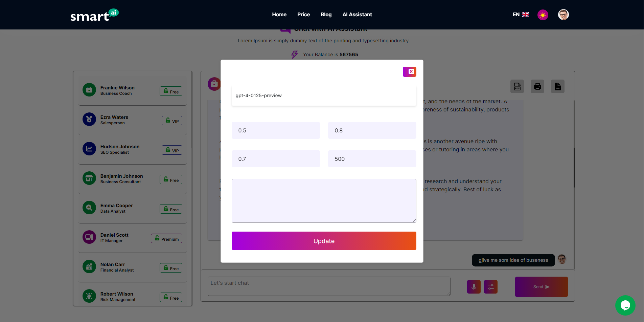The height and width of the screenshot is (322, 644).
Task: Open the gpt-4-0125-preview model dropdown
Action: click(324, 95)
